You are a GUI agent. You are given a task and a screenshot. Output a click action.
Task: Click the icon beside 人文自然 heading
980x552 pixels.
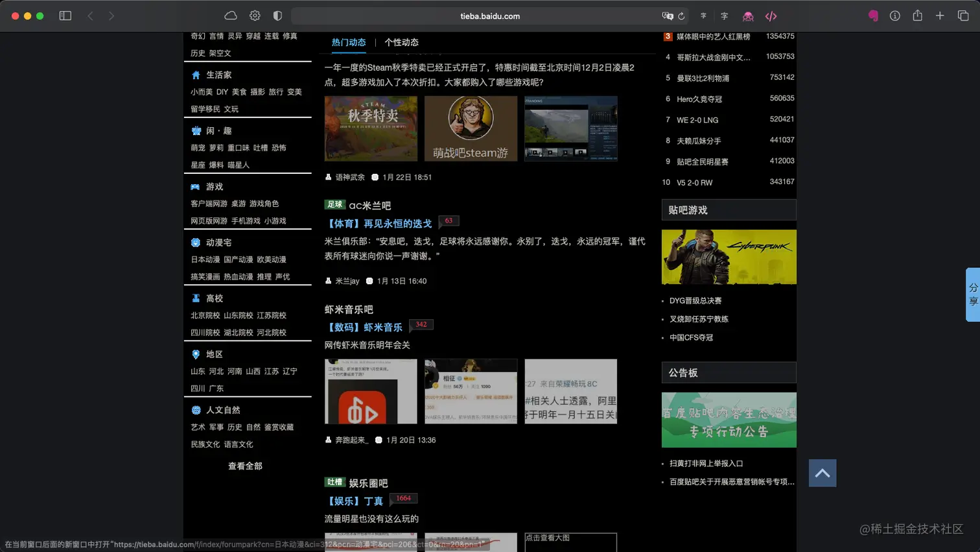tap(196, 410)
